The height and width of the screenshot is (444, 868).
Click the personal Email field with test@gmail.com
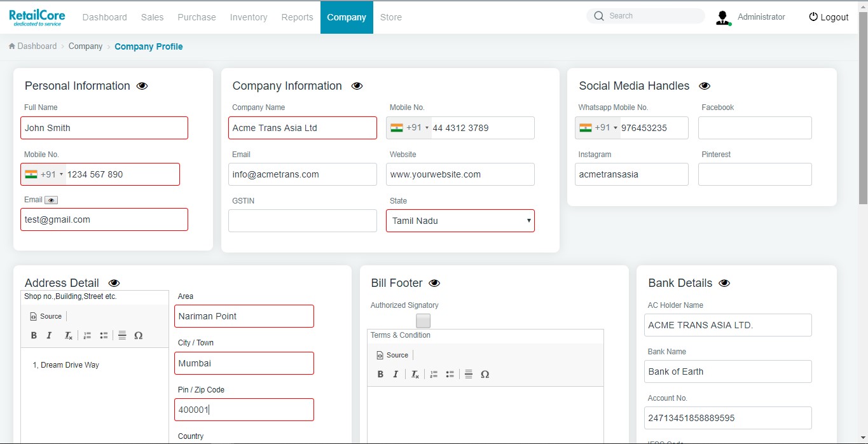(x=104, y=219)
